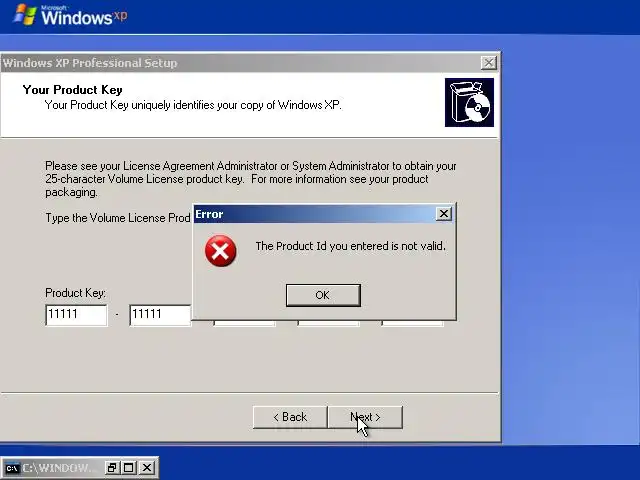
Task: Click 'The Product Id you entered is not valid.' message
Action: point(351,246)
